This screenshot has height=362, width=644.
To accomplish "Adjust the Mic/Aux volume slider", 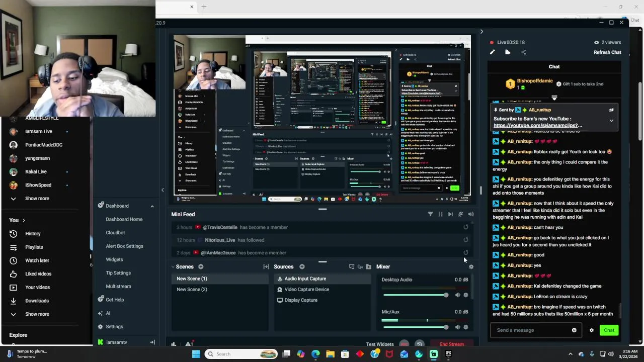I will [x=416, y=327].
